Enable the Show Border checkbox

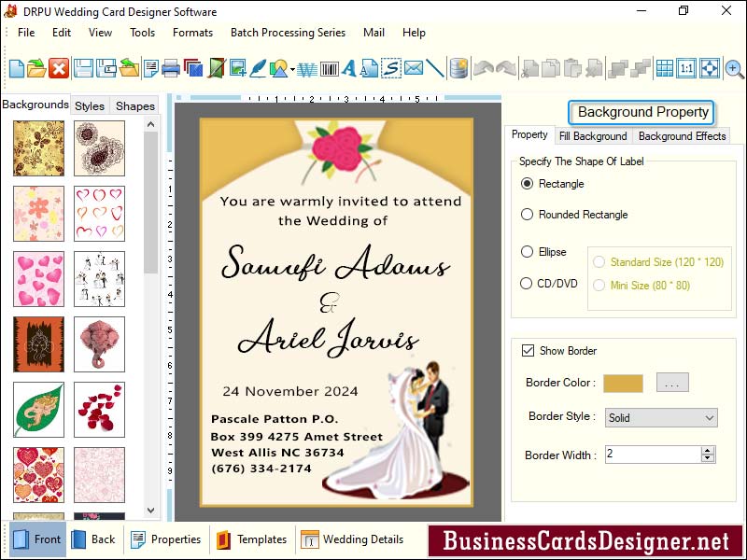point(529,351)
